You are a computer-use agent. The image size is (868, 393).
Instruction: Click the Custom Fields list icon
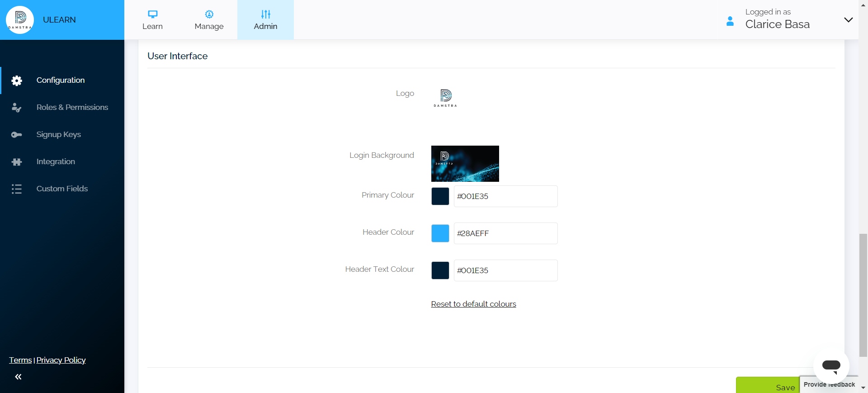(x=17, y=189)
